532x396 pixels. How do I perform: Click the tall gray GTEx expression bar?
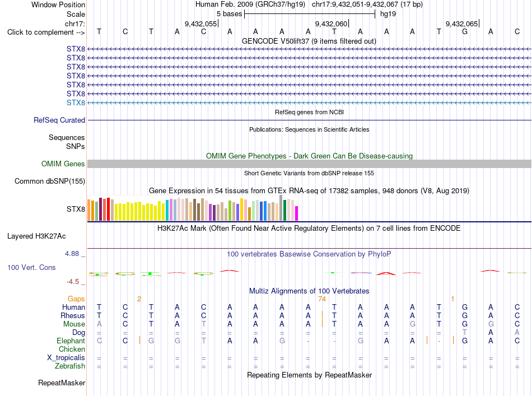[281, 208]
